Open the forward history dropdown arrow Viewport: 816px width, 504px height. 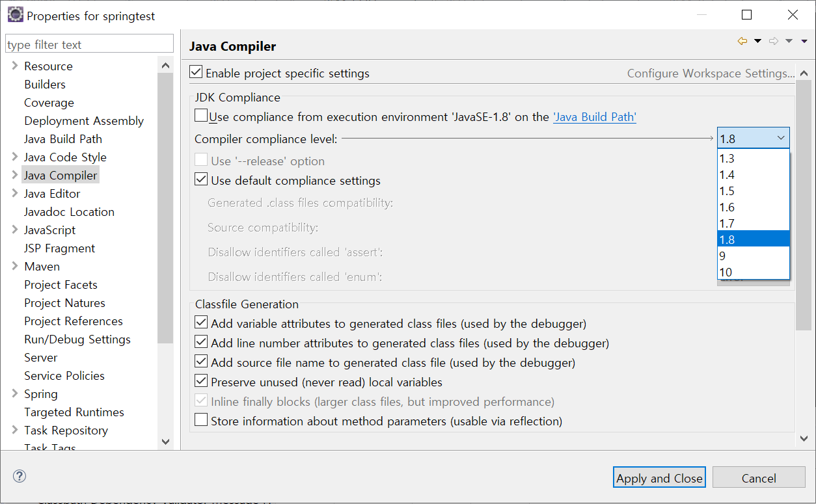789,42
